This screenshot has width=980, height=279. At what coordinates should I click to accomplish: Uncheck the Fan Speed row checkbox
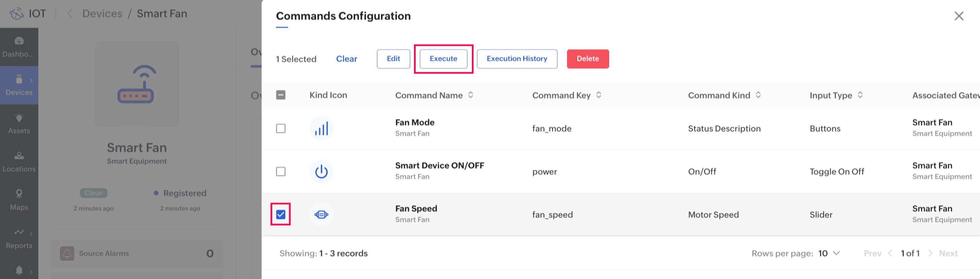click(x=281, y=215)
